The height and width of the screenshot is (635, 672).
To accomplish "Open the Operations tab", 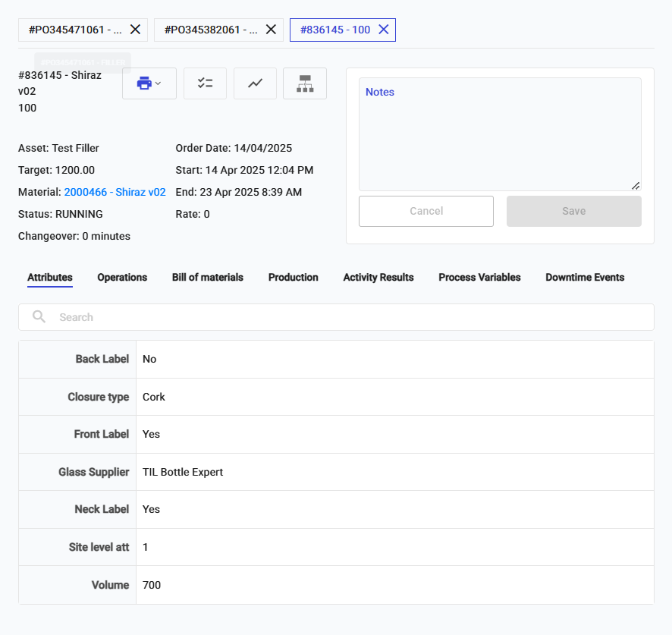I will [122, 278].
